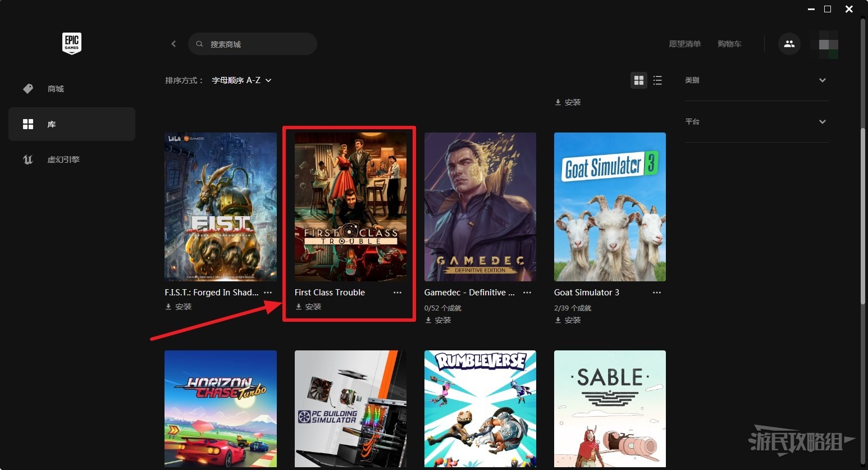Open PC Building Simulator cover
Screen dimensions: 868x470
350,409
